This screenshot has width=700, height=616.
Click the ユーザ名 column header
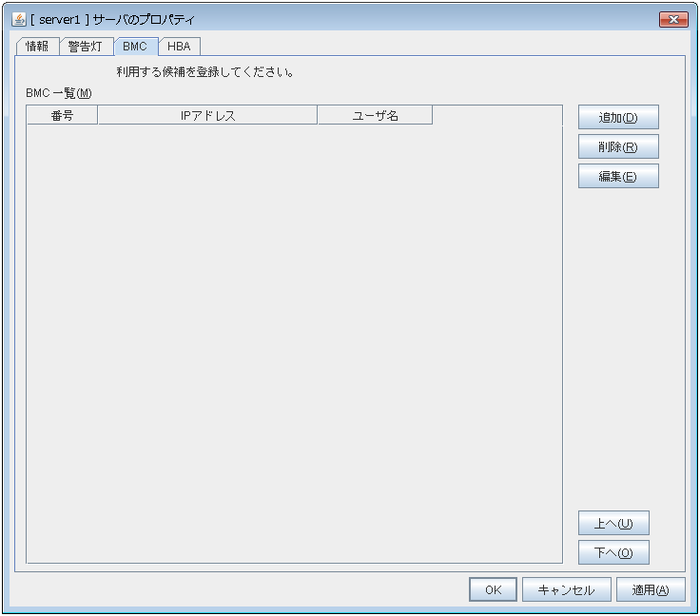pos(375,116)
